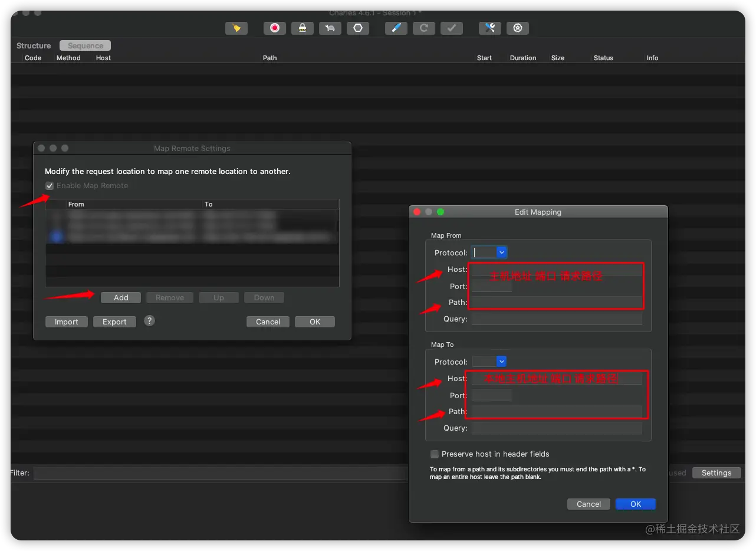This screenshot has height=551, width=756.
Task: Click the Add mapping button
Action: pos(121,298)
